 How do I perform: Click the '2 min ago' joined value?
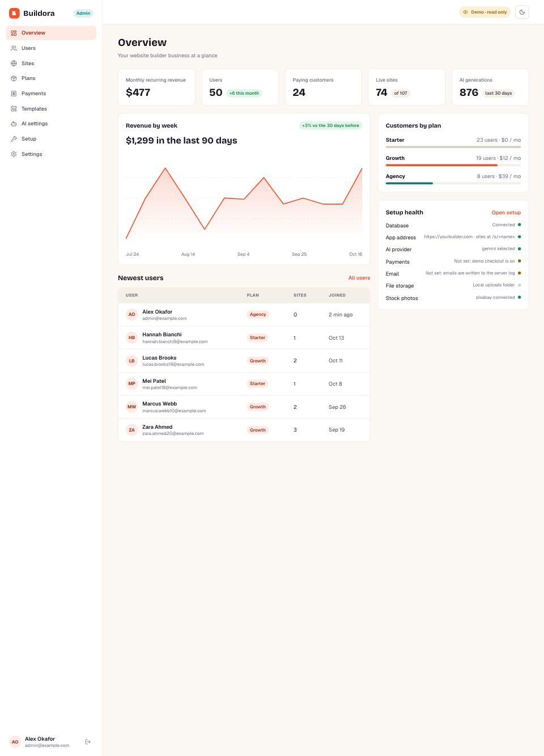coord(341,315)
